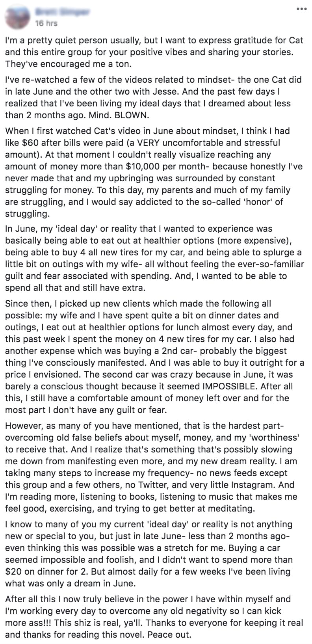Screen dimensions: 312x644
Task: Click the "16 hrs" post timestamp
Action: pos(46,23)
